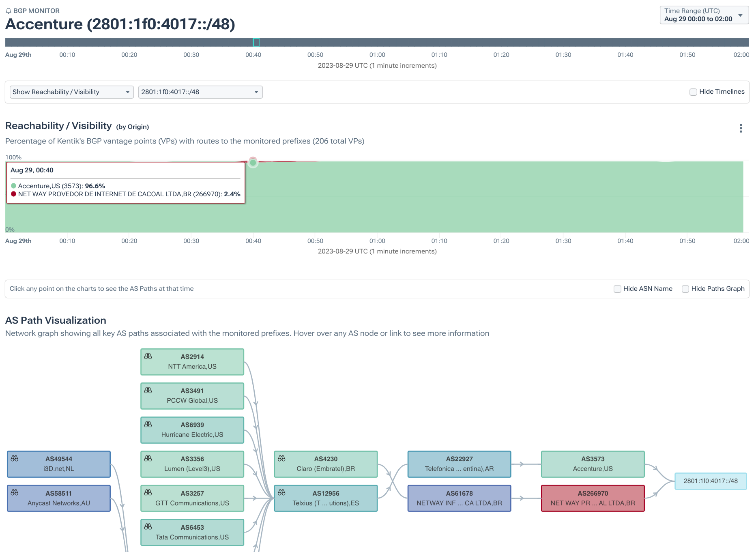Click the red NET WAY legend dot in tooltip
This screenshot has height=552, width=756.
click(13, 194)
